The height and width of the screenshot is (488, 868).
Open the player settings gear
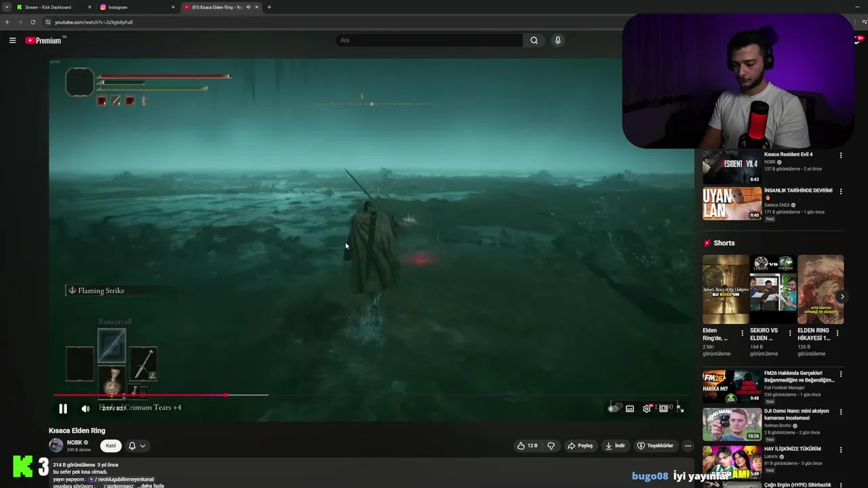click(x=647, y=409)
